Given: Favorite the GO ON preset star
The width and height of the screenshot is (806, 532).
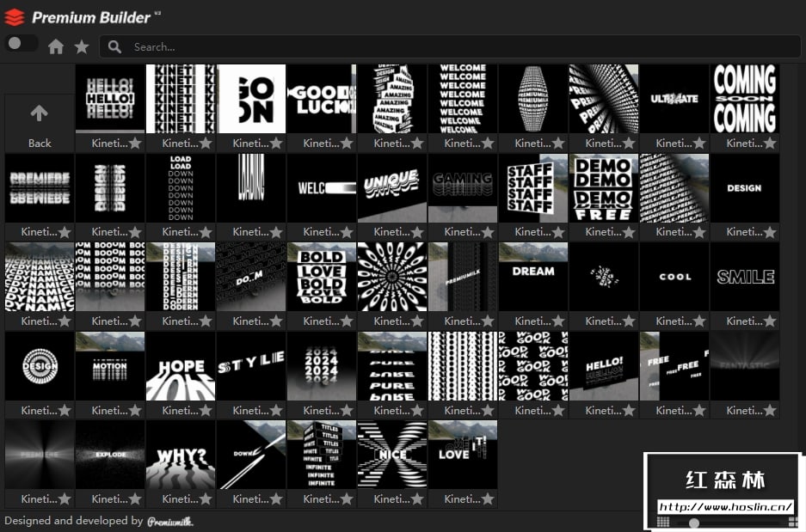Looking at the screenshot, I should (276, 144).
